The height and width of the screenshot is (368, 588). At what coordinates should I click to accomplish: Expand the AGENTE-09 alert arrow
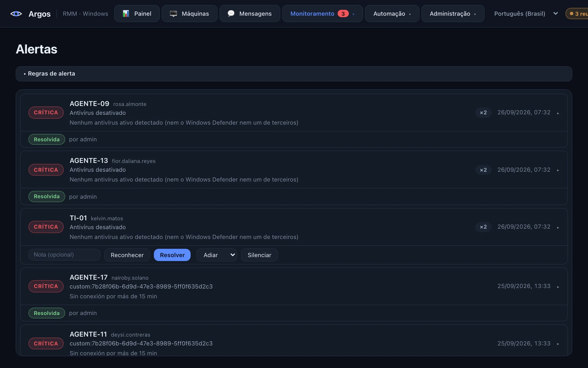click(558, 113)
